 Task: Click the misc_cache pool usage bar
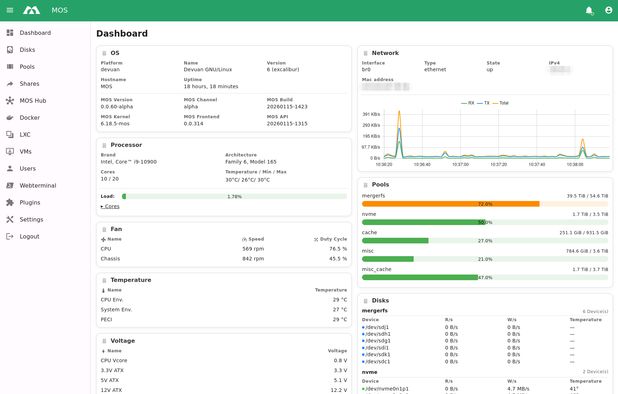tap(485, 277)
